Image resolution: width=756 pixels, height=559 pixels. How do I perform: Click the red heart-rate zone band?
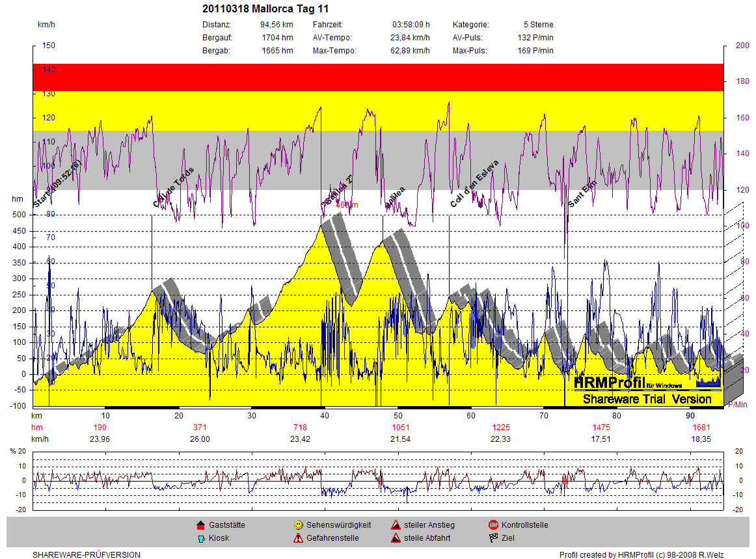click(378, 77)
